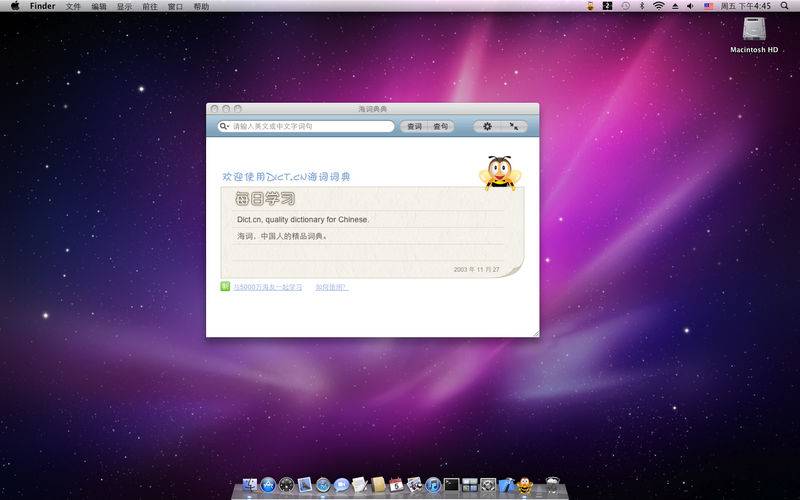Click the '每日学习' heading

point(265,198)
